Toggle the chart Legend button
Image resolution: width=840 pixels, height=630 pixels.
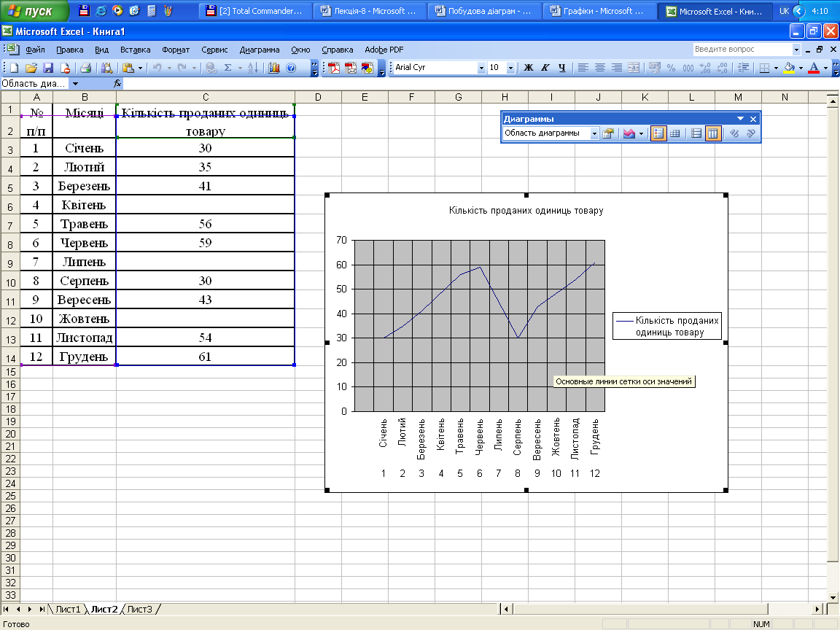[x=658, y=133]
